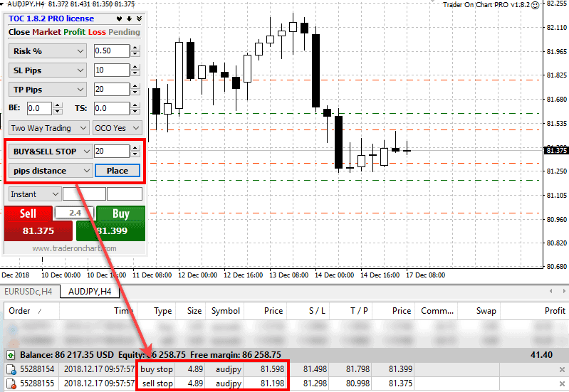Open the BUY&SELL STOP order type dropdown
Image resolution: width=569 pixels, height=392 pixels.
[x=50, y=152]
